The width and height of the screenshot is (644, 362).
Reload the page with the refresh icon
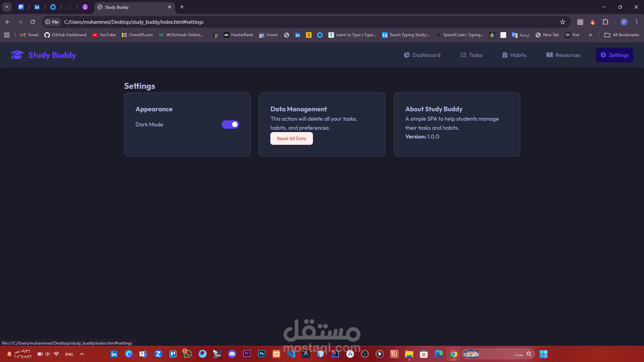33,22
